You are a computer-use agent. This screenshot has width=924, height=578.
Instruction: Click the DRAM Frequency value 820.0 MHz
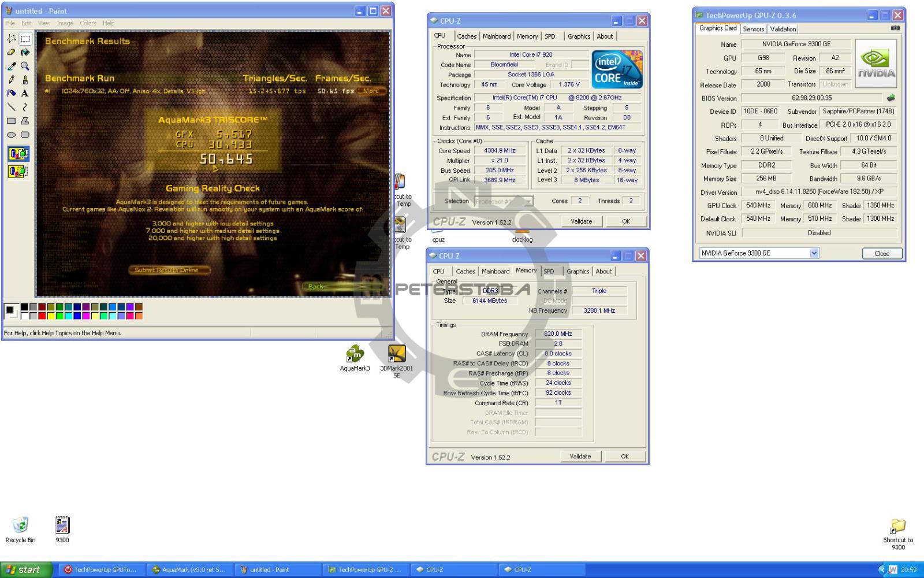point(558,334)
